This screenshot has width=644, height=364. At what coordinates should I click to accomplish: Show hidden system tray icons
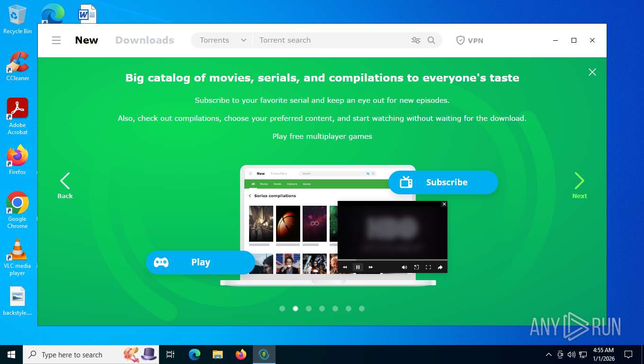[x=549, y=355]
